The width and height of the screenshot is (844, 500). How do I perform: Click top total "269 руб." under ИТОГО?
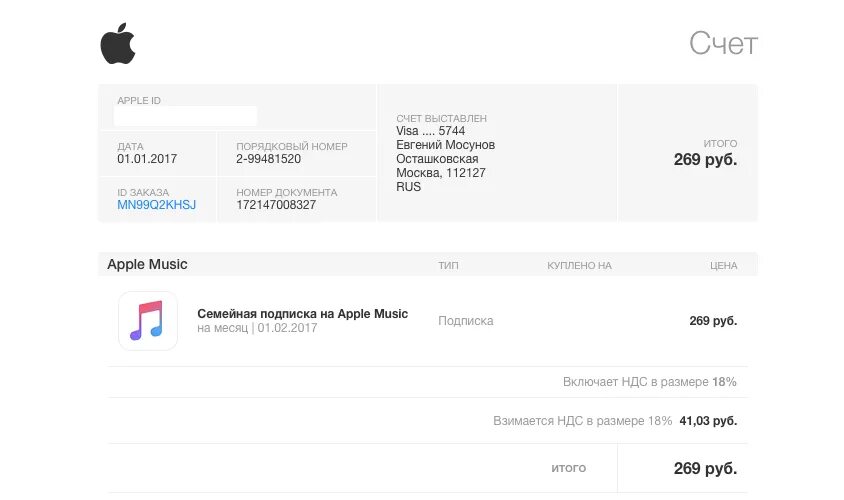point(705,160)
